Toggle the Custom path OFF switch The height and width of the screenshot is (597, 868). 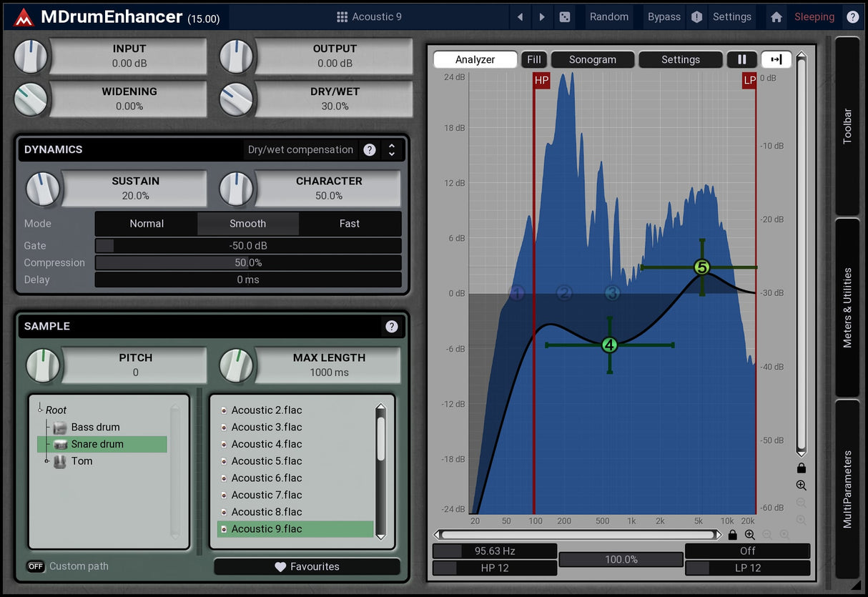pyautogui.click(x=36, y=566)
